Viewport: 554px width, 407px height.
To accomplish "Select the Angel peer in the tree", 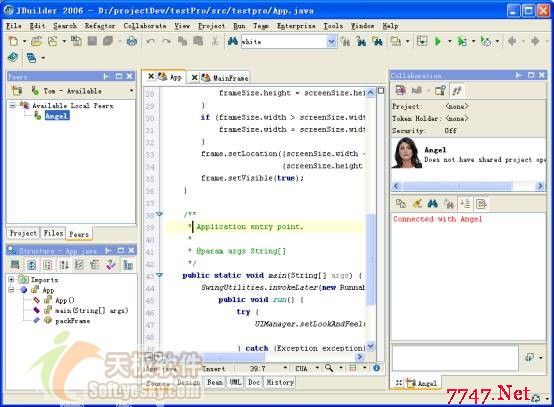I will [x=57, y=116].
